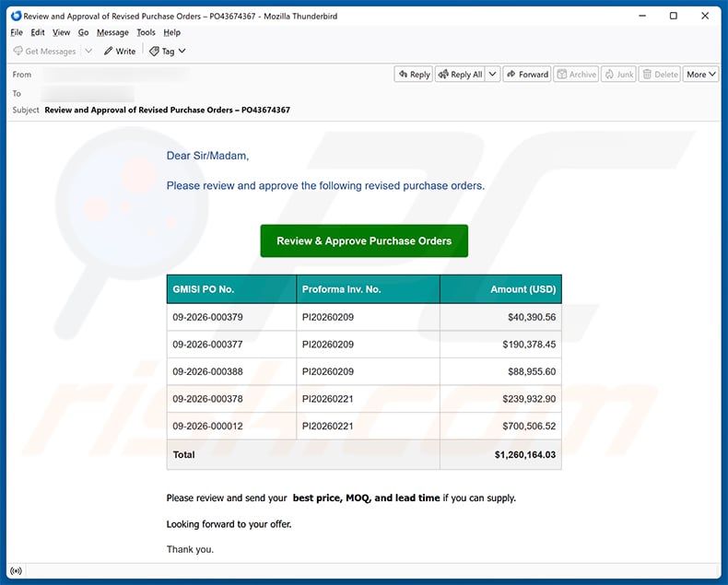Image resolution: width=728 pixels, height=585 pixels.
Task: Minimize the Thunderbird window
Action: click(x=642, y=16)
